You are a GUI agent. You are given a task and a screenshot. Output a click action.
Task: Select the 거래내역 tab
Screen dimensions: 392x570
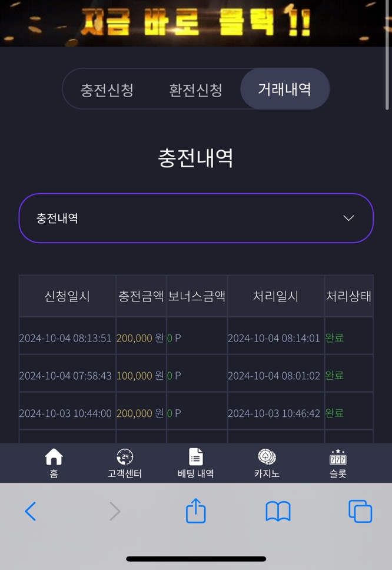click(285, 89)
